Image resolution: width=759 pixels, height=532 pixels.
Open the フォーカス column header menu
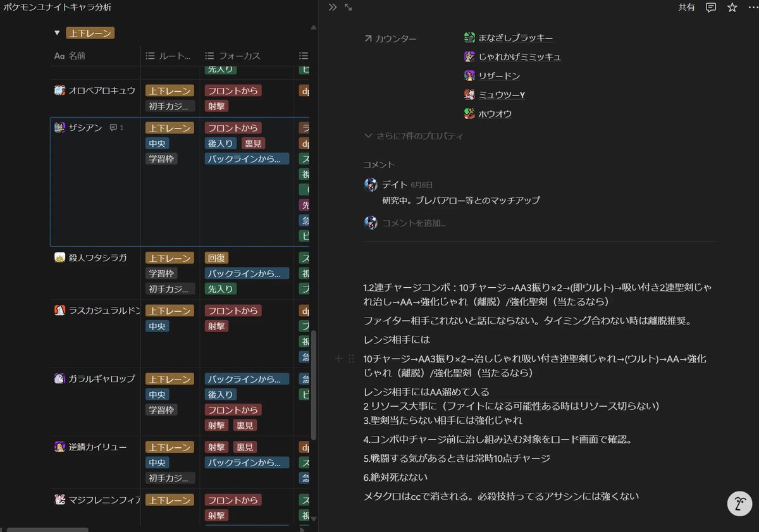[x=234, y=56]
